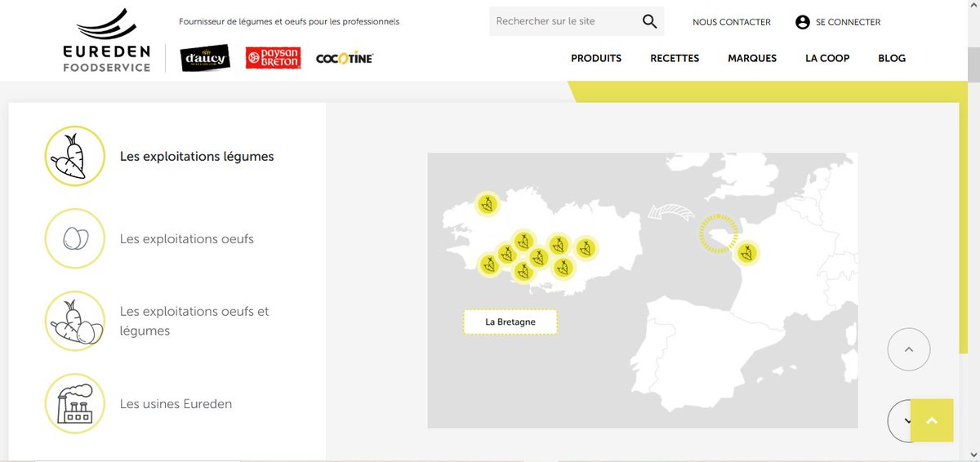Click the La Bretagne map label

(510, 322)
